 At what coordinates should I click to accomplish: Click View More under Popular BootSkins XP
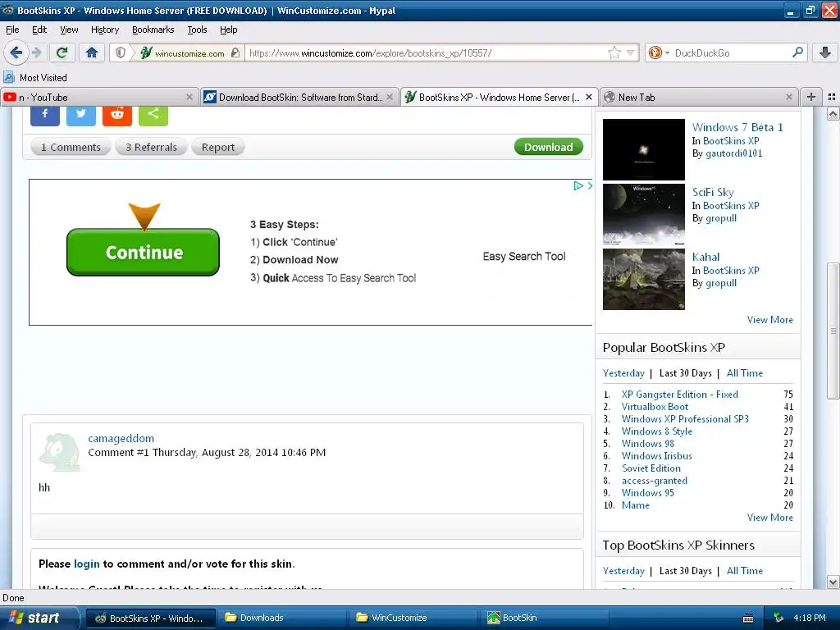click(x=769, y=518)
